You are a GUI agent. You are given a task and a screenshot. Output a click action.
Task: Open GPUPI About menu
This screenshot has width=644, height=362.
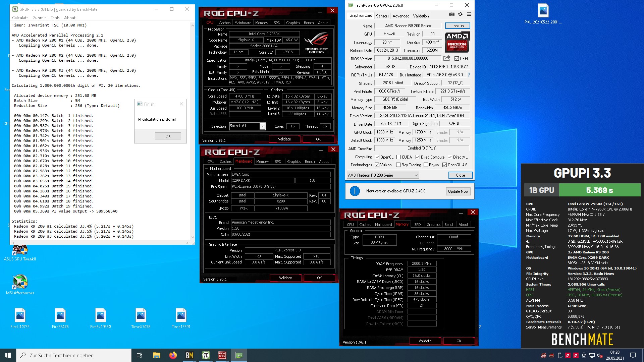click(x=70, y=18)
